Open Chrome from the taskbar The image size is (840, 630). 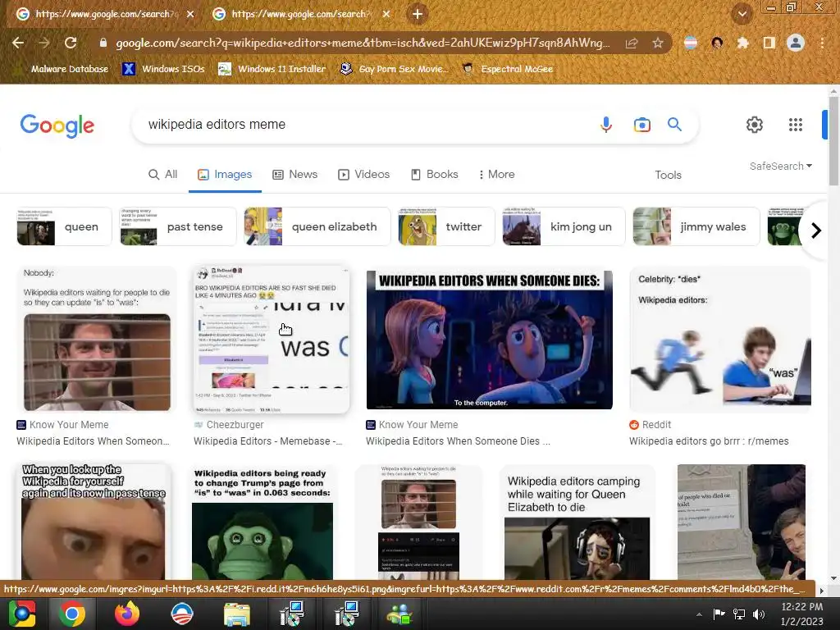click(72, 614)
